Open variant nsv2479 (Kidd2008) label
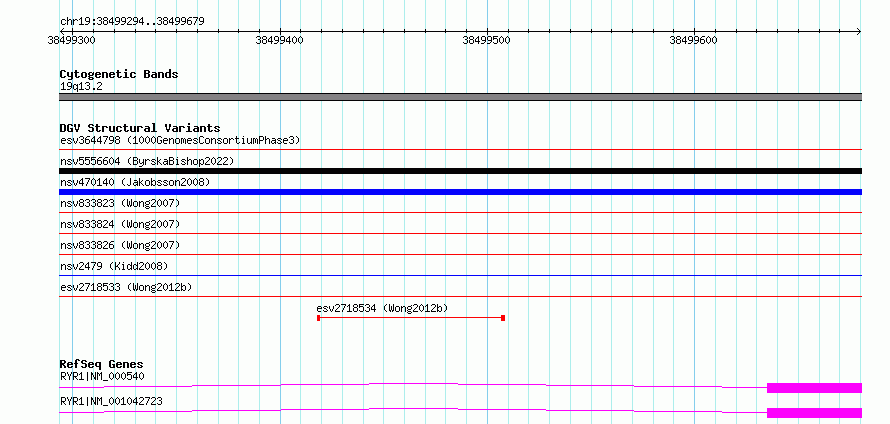Image resolution: width=890 pixels, height=424 pixels. click(114, 266)
